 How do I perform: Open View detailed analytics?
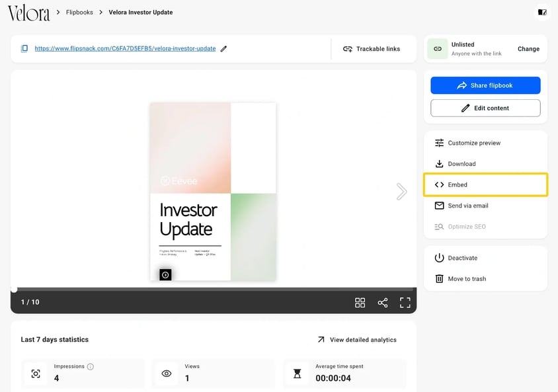point(357,340)
